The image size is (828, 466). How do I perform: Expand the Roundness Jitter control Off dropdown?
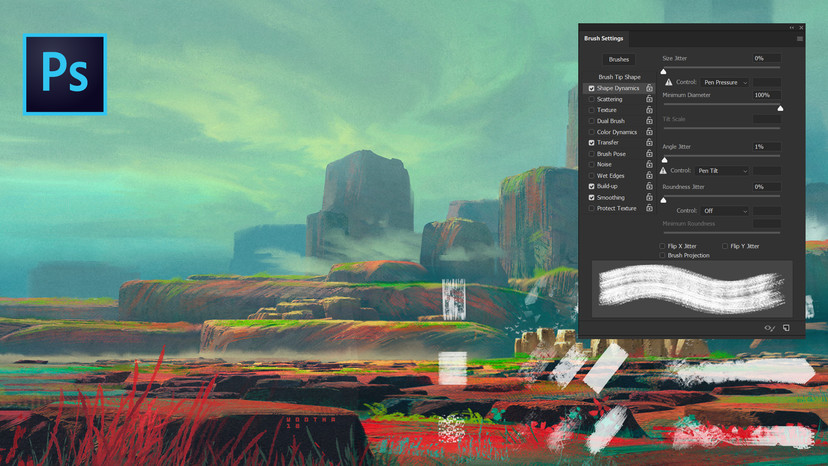724,211
